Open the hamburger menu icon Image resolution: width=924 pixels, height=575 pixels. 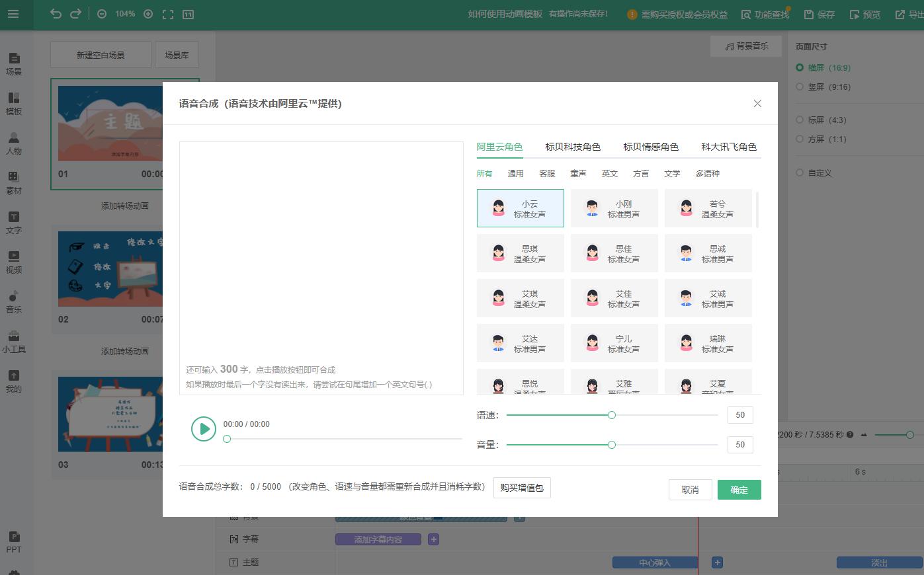(13, 14)
